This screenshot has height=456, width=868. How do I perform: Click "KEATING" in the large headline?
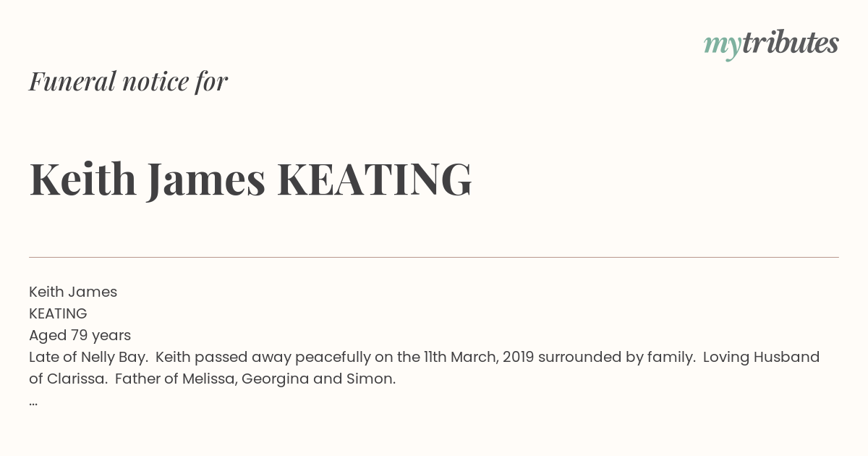pyautogui.click(x=375, y=180)
